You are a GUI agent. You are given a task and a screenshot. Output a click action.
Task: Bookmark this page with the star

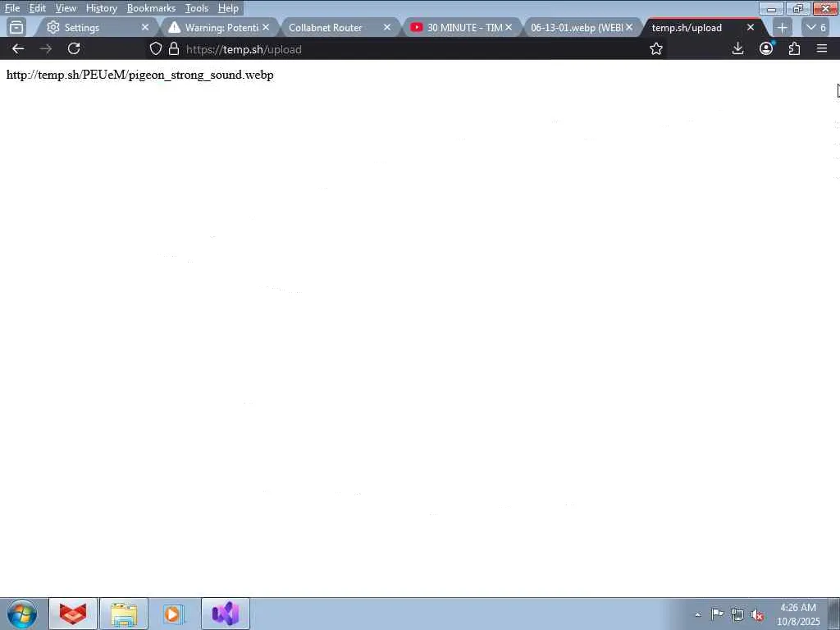click(x=656, y=48)
